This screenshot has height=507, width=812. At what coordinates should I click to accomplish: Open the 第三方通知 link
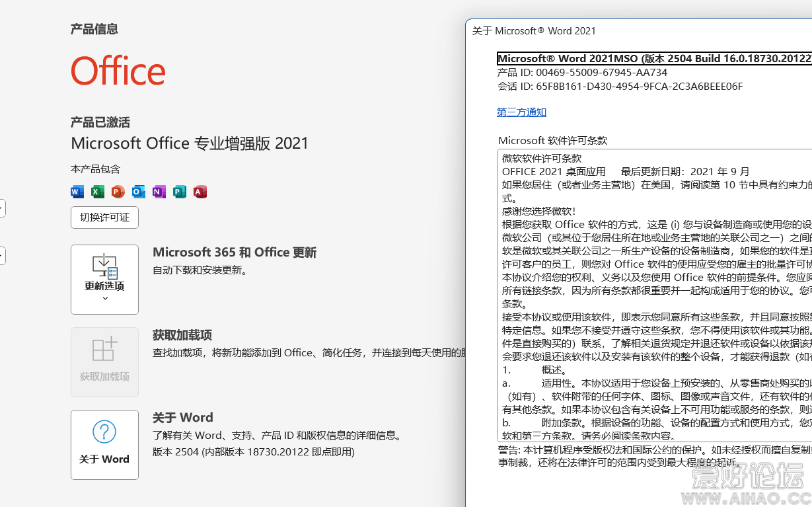(521, 112)
